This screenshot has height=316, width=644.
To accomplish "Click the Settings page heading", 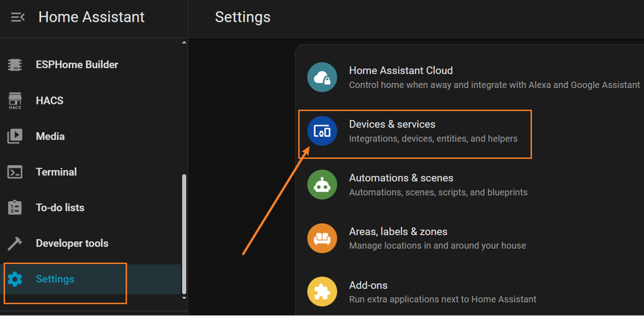I will (243, 17).
